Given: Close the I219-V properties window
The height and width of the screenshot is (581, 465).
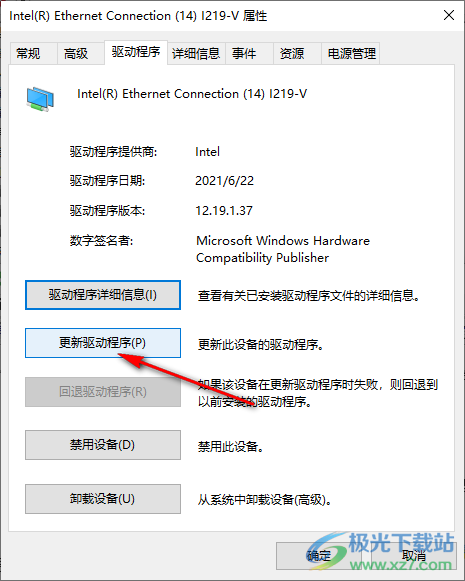Looking at the screenshot, I should (x=449, y=15).
